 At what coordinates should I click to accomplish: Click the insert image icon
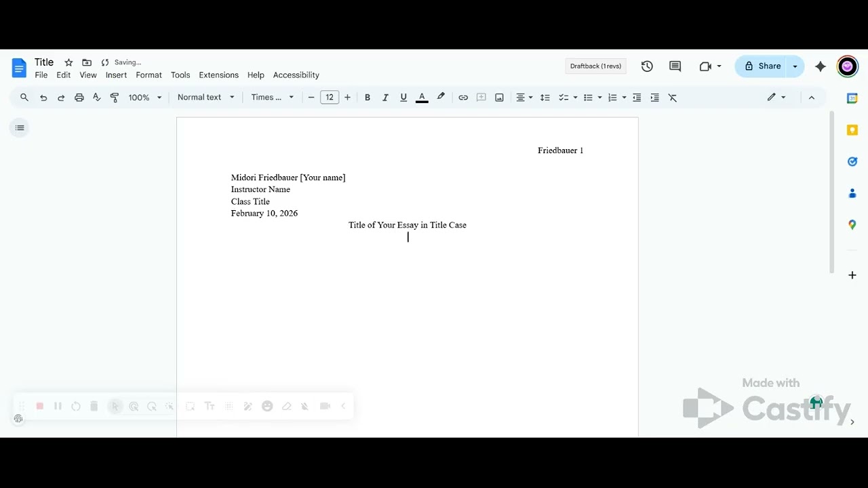499,98
